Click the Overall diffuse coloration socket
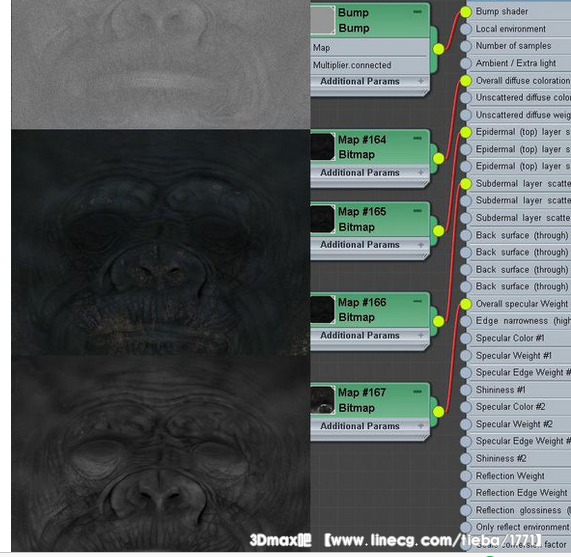This screenshot has width=571, height=557. 466,81
